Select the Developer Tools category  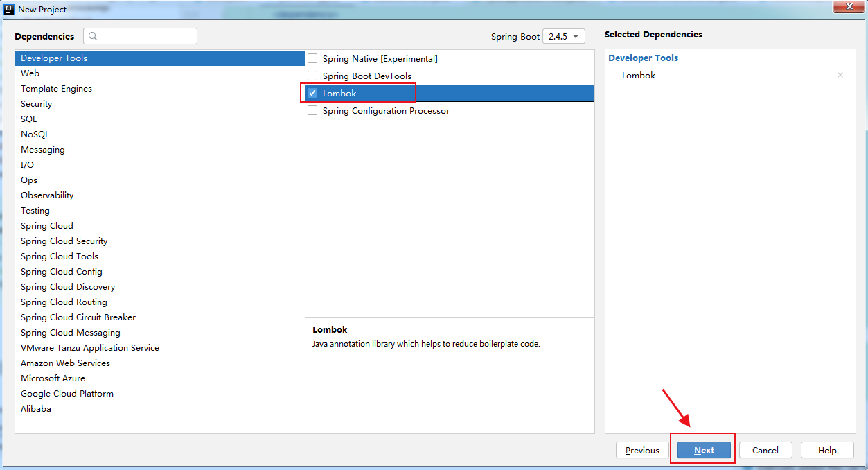tap(160, 58)
